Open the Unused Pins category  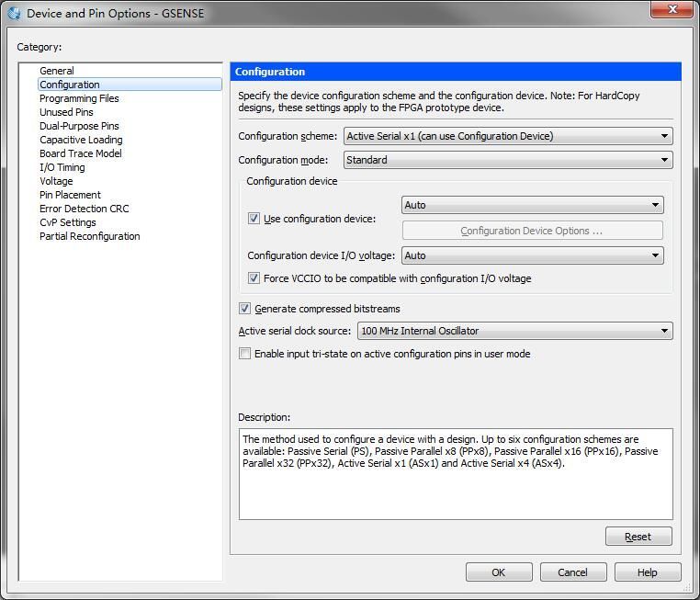tap(66, 112)
